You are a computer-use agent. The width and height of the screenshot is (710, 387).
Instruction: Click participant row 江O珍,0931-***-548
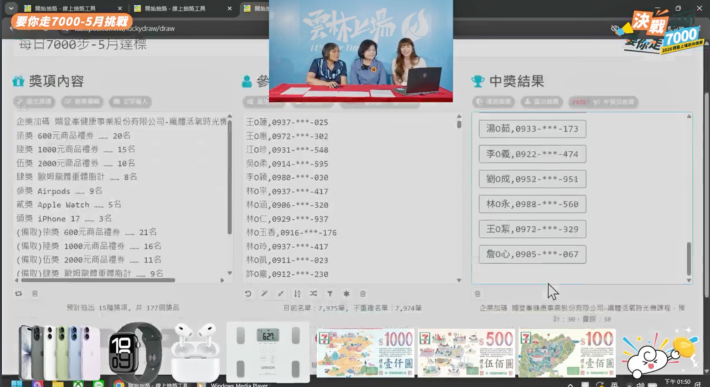[287, 150]
